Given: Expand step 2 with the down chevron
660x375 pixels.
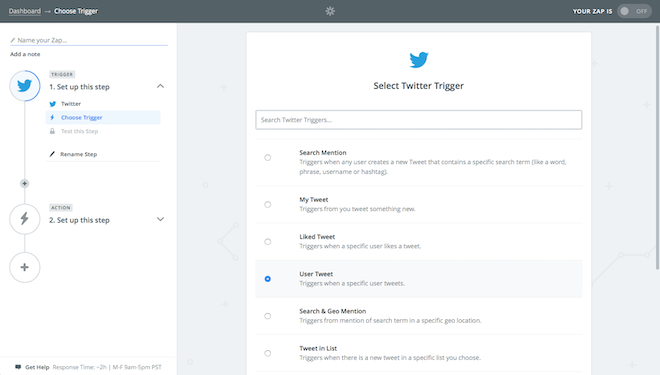Looking at the screenshot, I should (160, 219).
